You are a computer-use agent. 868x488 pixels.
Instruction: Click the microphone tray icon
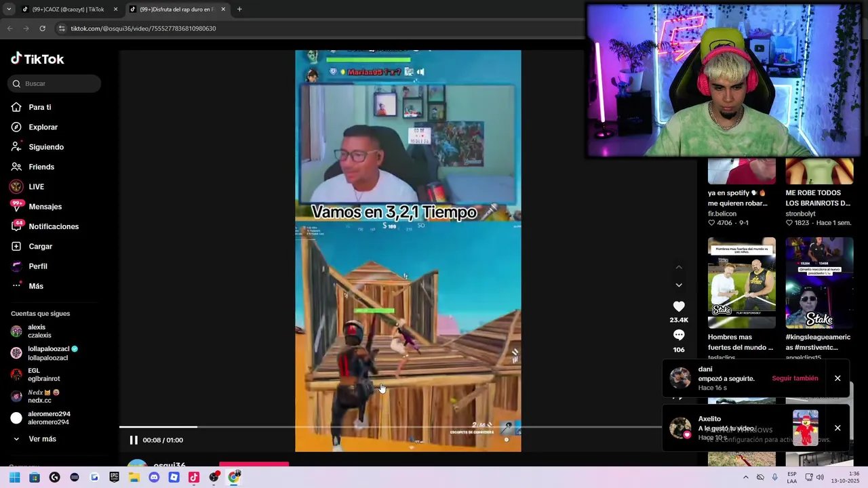775,477
